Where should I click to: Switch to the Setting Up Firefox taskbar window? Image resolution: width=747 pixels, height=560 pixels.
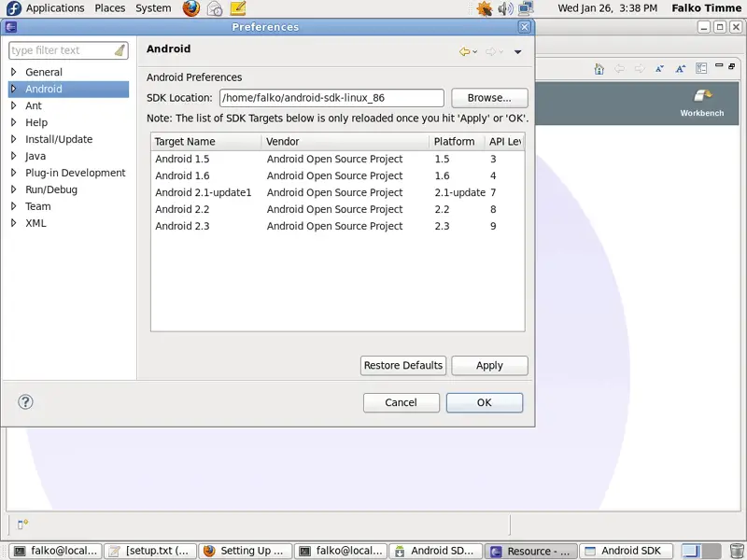coord(246,551)
